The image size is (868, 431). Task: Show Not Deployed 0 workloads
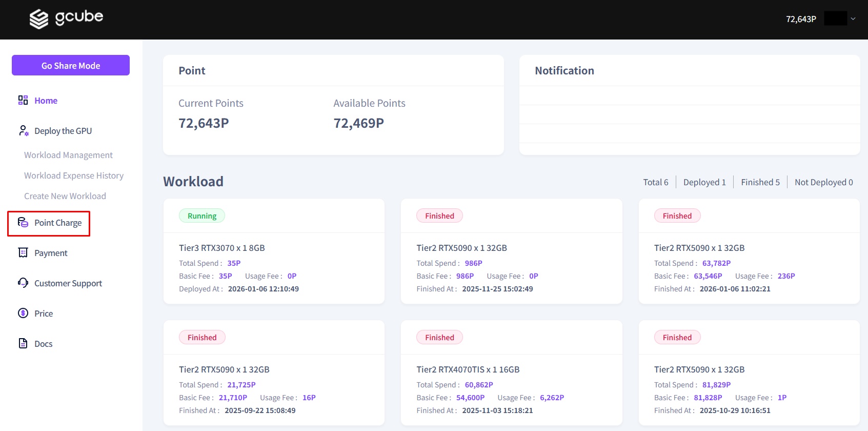pyautogui.click(x=823, y=182)
